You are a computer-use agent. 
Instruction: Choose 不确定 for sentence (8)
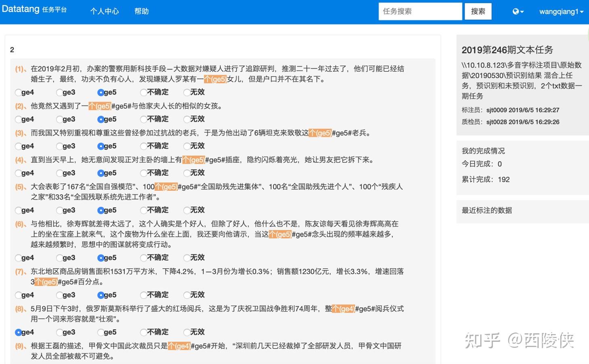click(143, 332)
